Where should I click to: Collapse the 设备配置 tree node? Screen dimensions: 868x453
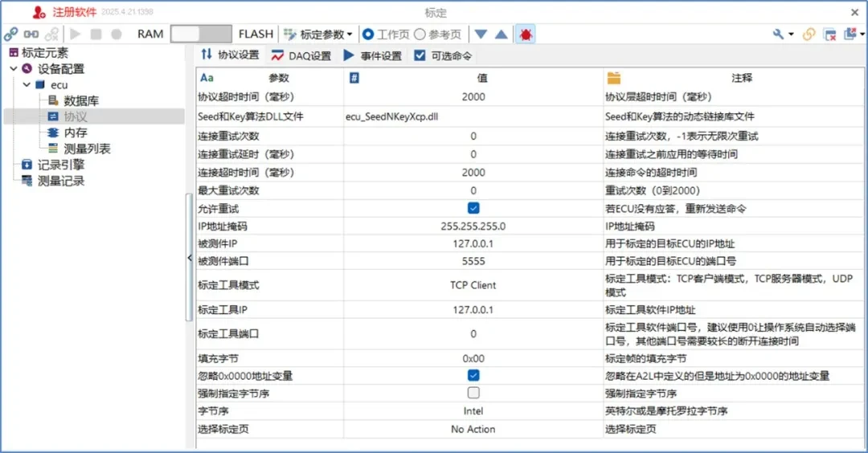coord(14,69)
